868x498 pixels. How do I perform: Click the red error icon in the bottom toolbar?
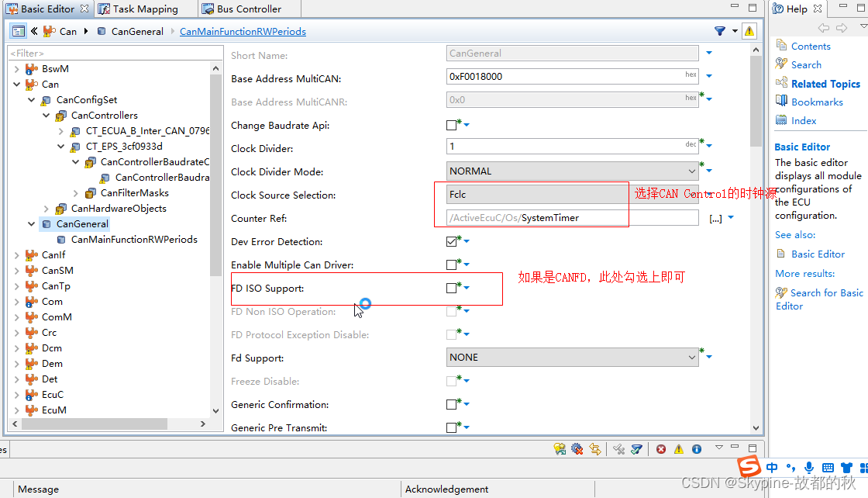point(660,448)
